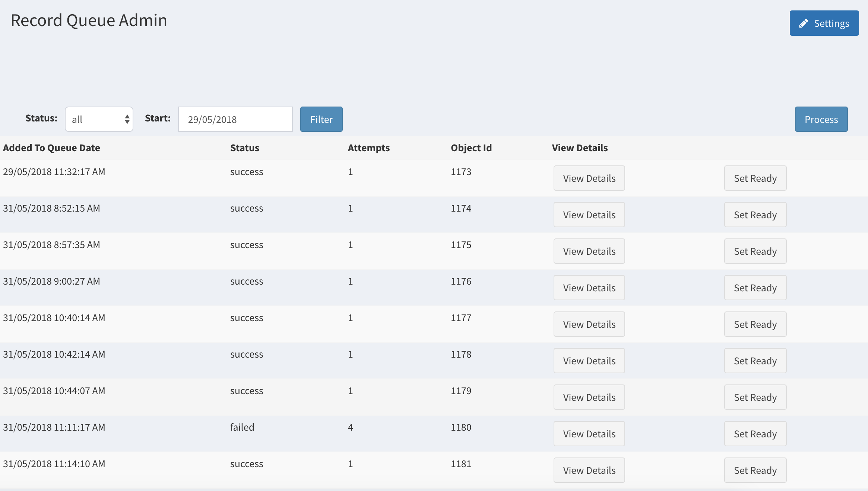Set Ready for object 1175
Screen dimensions: 868x491
[x=755, y=251]
